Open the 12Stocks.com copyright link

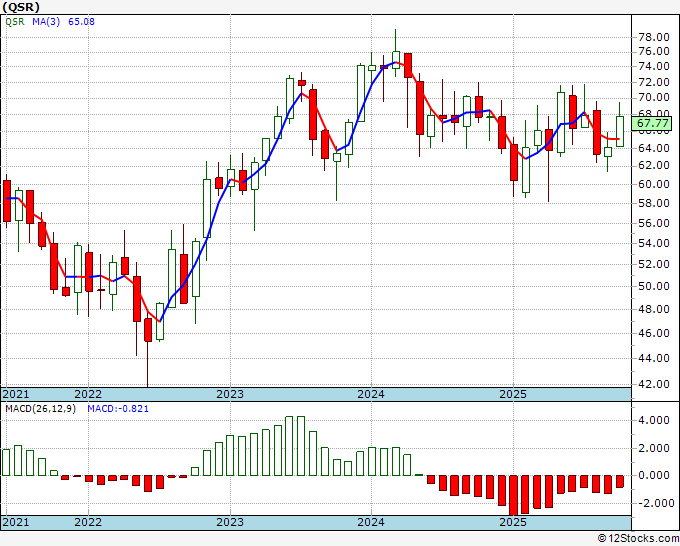pyautogui.click(x=638, y=538)
